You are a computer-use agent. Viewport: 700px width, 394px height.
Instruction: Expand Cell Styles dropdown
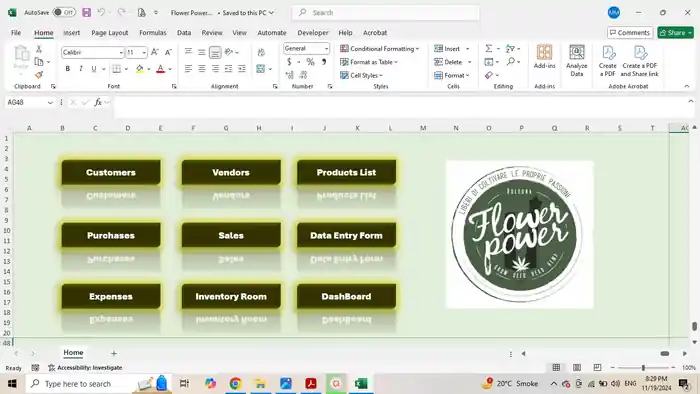pos(381,75)
